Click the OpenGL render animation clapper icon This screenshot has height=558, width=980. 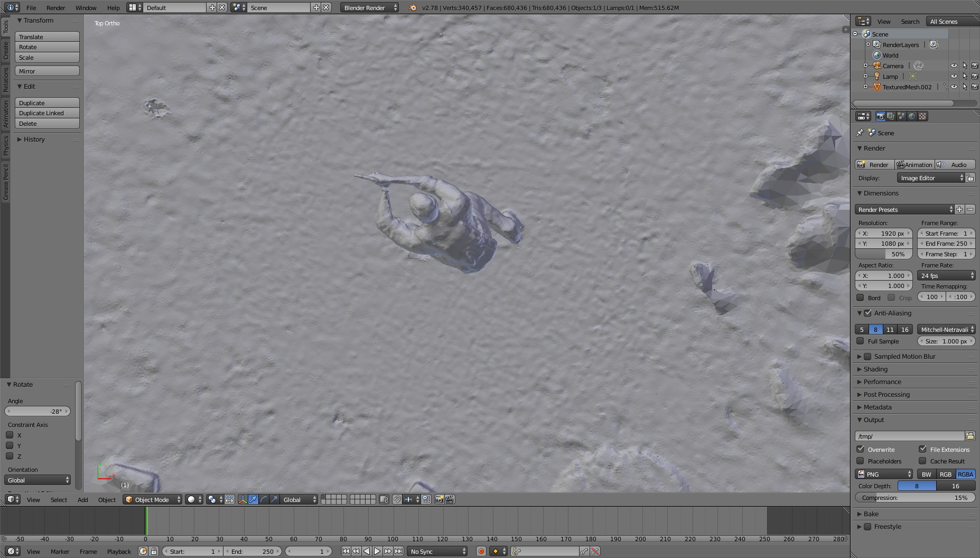450,499
